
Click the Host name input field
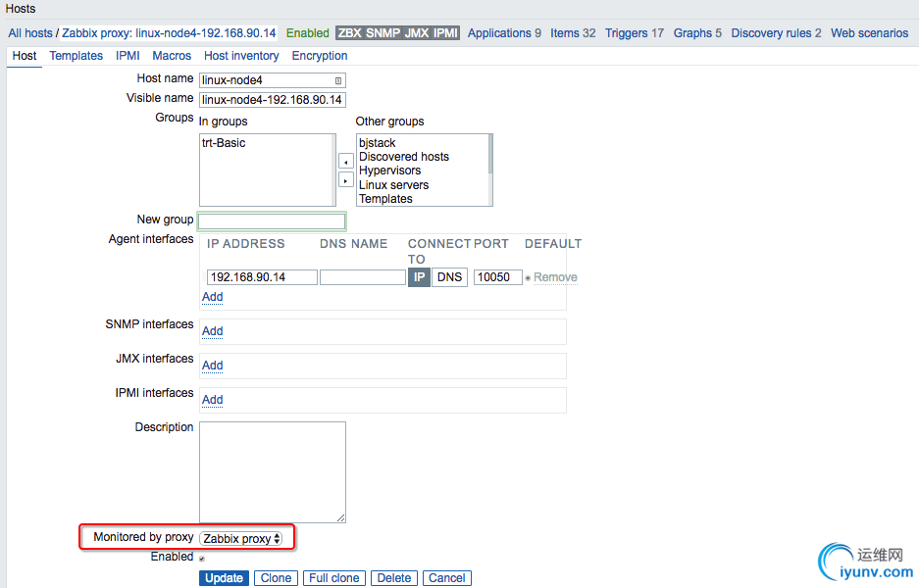point(273,80)
